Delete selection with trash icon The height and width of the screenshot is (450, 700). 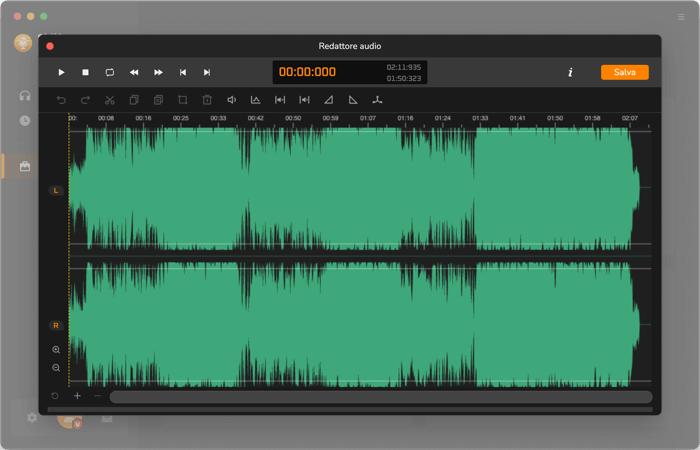pyautogui.click(x=207, y=100)
